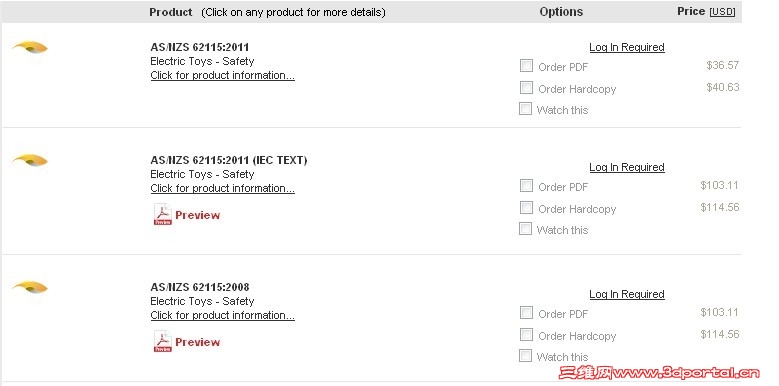The width and height of the screenshot is (779, 386).
Task: Click the logo icon beside AS/NZS 62115:2011
Action: coord(30,48)
